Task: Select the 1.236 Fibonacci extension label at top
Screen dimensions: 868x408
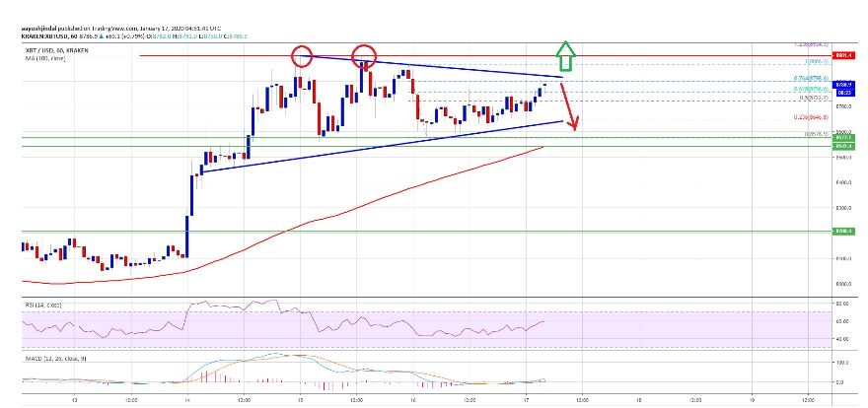Action: 811,44
